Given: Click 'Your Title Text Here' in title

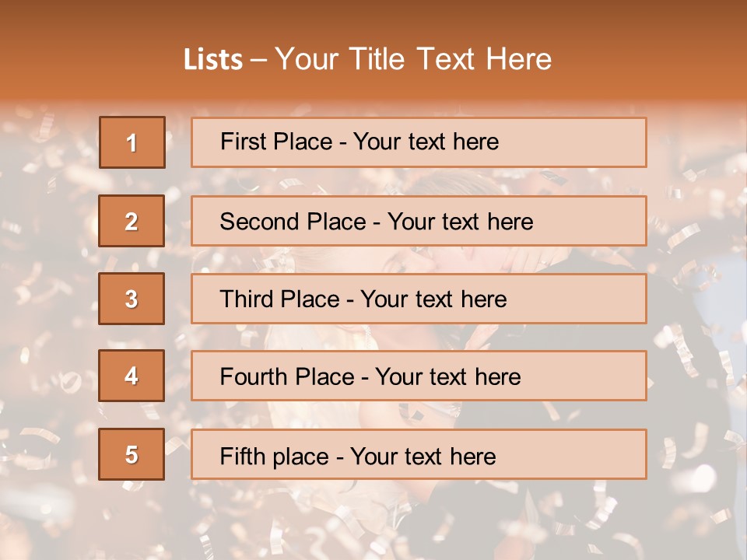Looking at the screenshot, I should pyautogui.click(x=413, y=59).
